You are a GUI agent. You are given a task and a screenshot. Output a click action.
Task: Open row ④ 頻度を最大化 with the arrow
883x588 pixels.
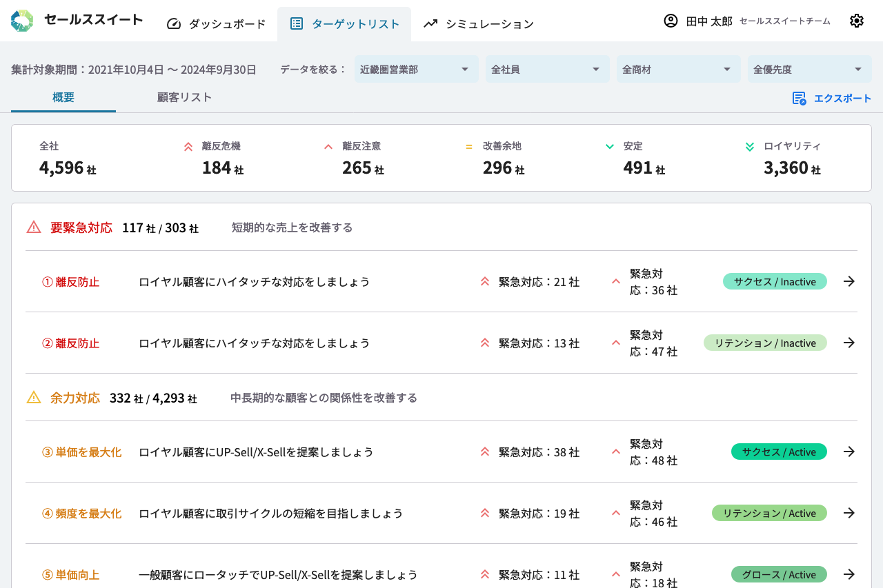tap(849, 513)
